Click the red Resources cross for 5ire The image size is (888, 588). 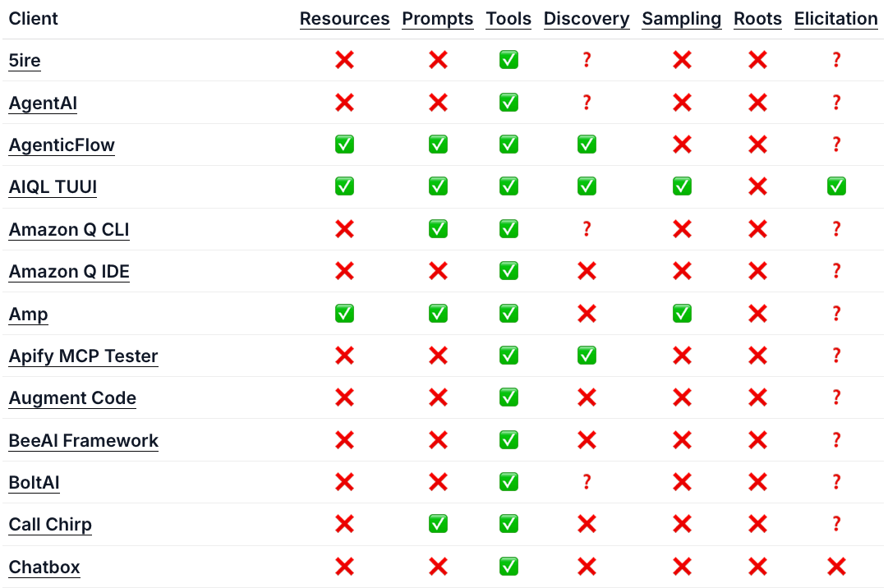pyautogui.click(x=344, y=60)
